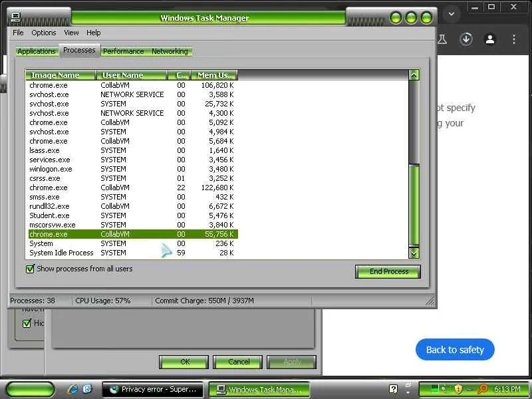Open the Chrome profile avatar icon
Screen dimensions: 532x399
(x=490, y=39)
